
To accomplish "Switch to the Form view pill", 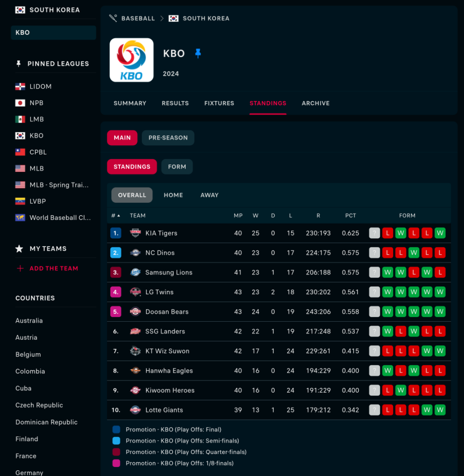I will (x=177, y=167).
